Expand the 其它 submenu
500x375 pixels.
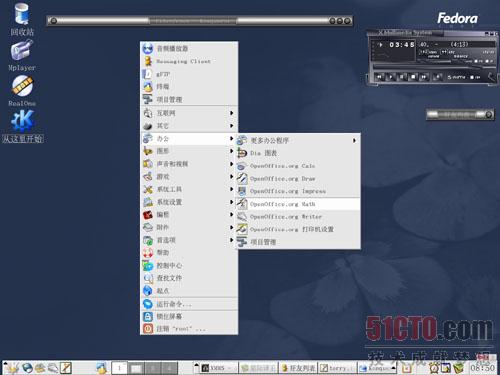(x=189, y=126)
